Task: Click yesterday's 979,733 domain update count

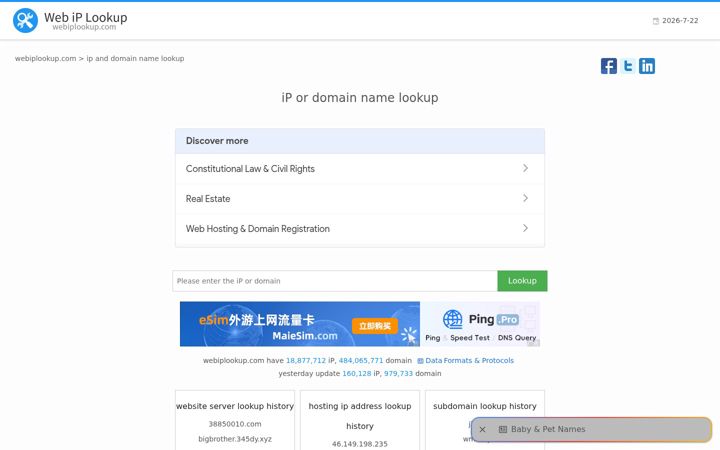Action: (x=398, y=373)
